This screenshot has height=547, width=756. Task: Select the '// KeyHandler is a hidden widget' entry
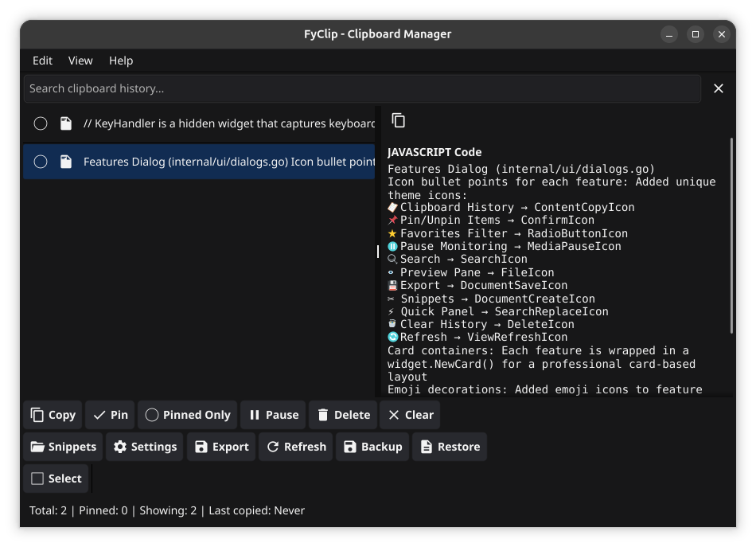(199, 123)
